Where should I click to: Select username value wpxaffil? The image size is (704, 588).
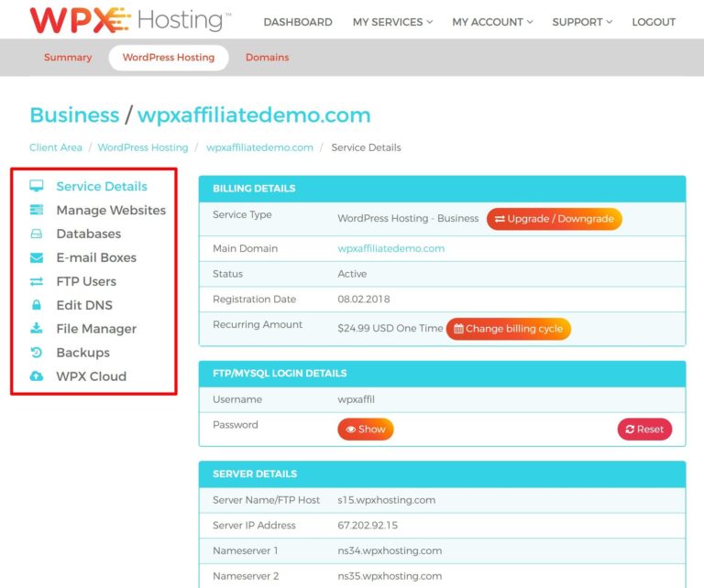click(x=356, y=399)
